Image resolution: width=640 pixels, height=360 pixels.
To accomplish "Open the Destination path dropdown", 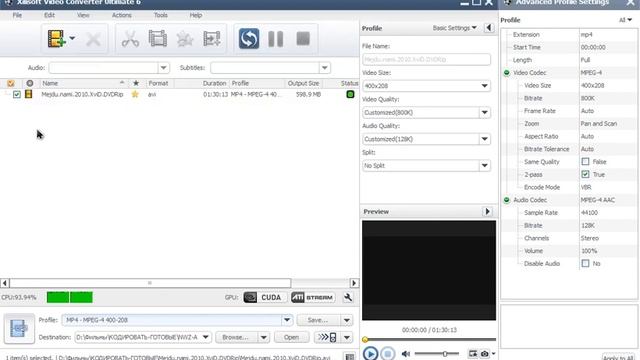I will pos(206,337).
